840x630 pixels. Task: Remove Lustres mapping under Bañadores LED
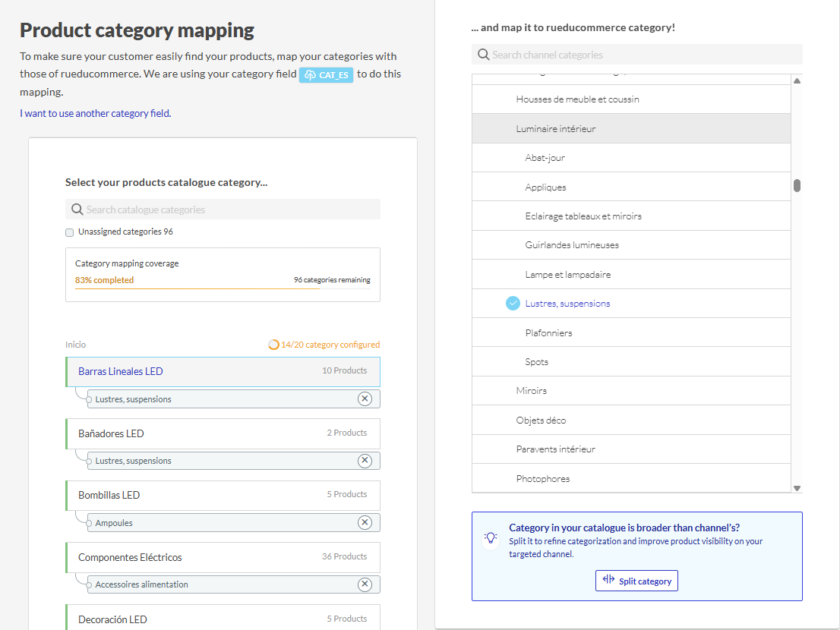[365, 461]
